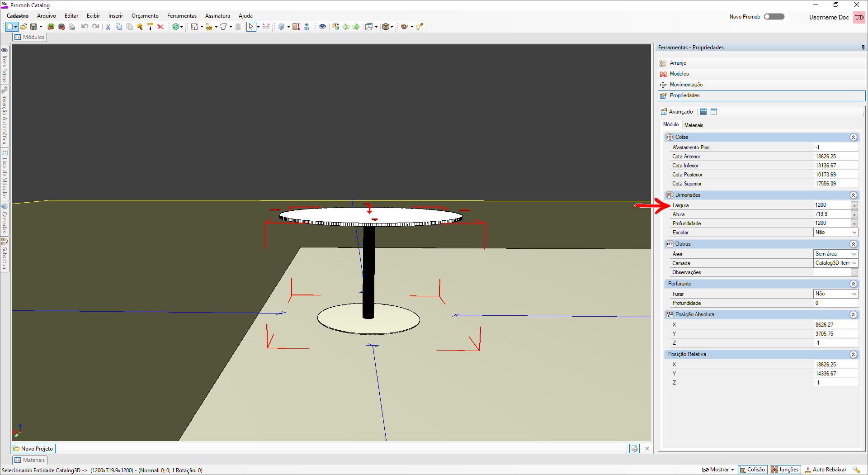Switch to the Materiais tab in properties
The height and width of the screenshot is (475, 868).
click(693, 125)
